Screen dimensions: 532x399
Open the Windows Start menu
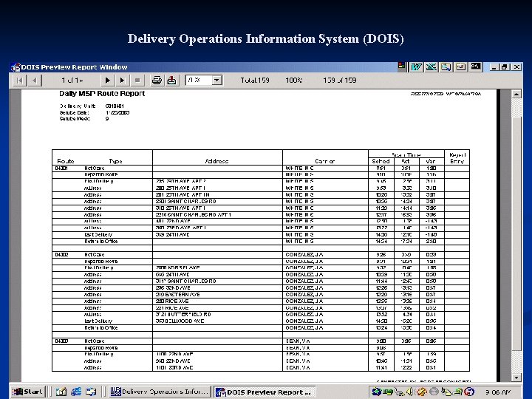[28, 392]
